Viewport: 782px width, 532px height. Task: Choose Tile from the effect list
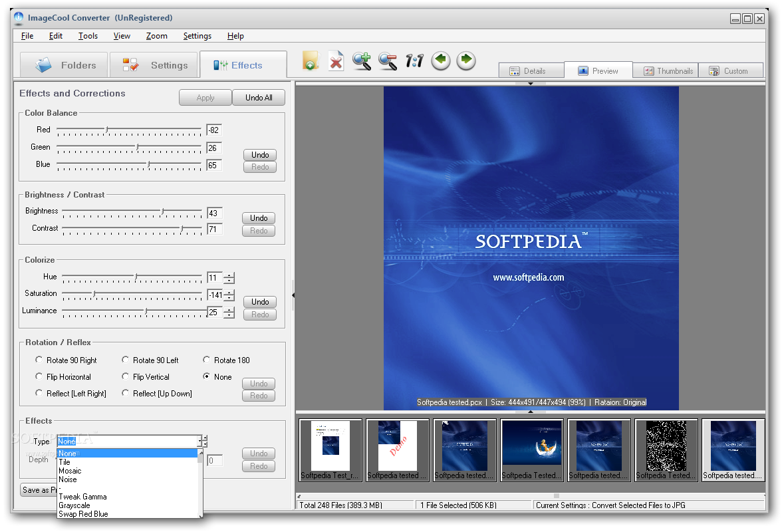tap(128, 462)
